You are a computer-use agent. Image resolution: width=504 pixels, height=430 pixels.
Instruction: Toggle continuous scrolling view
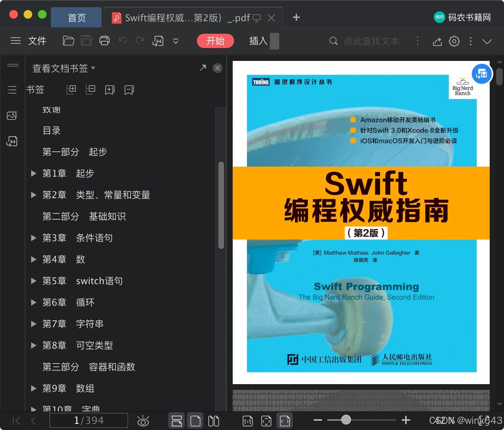(176, 421)
